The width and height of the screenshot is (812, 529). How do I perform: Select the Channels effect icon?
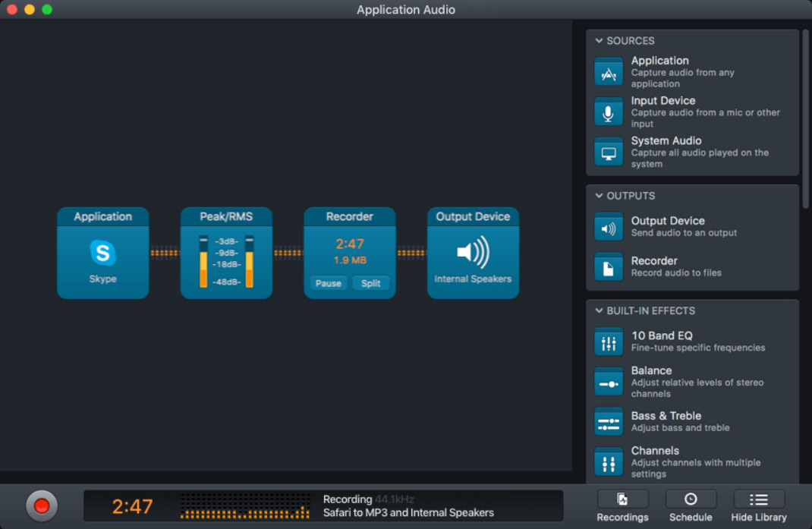pos(609,461)
